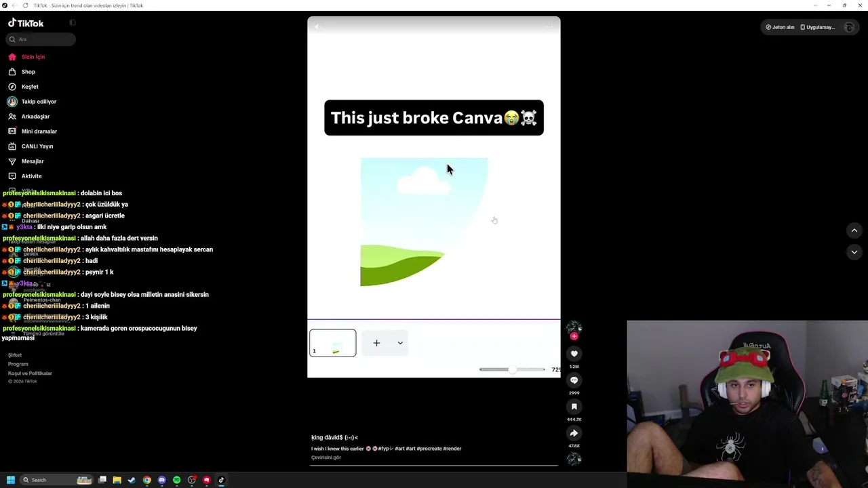Open Google Chrome from the taskbar
The width and height of the screenshot is (868, 488).
146,480
